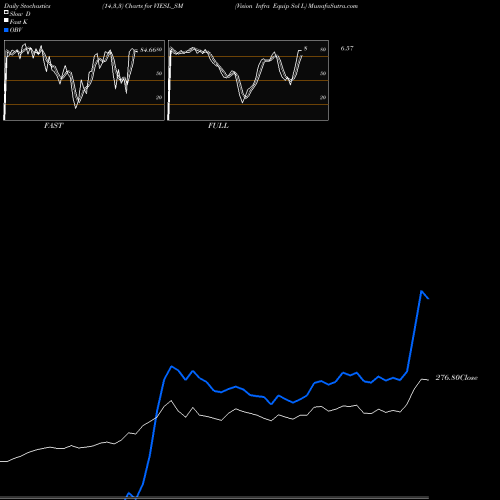Click the peak of the blue OBV line
This screenshot has width=500, height=500.
click(x=422, y=291)
